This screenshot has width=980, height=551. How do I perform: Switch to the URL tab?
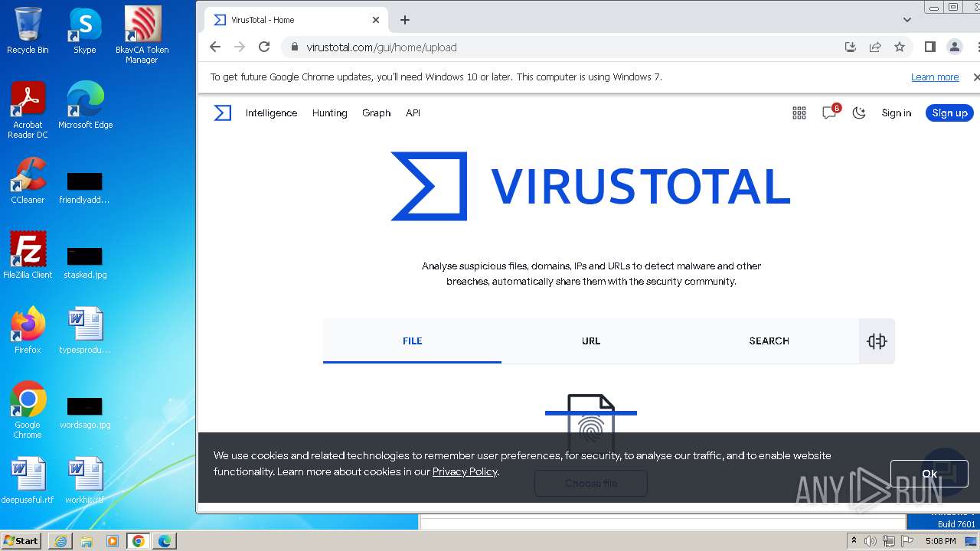(x=591, y=341)
